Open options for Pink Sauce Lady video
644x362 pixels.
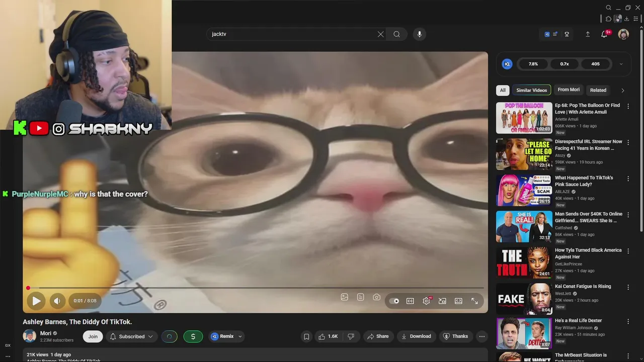click(628, 179)
